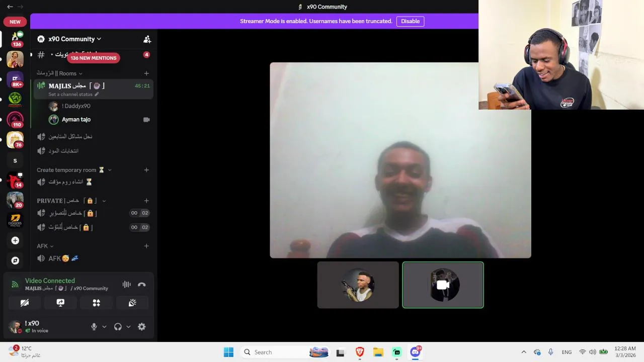Select the avatar tile holding a rifle
Image resolution: width=644 pixels, height=362 pixels.
pos(358,285)
